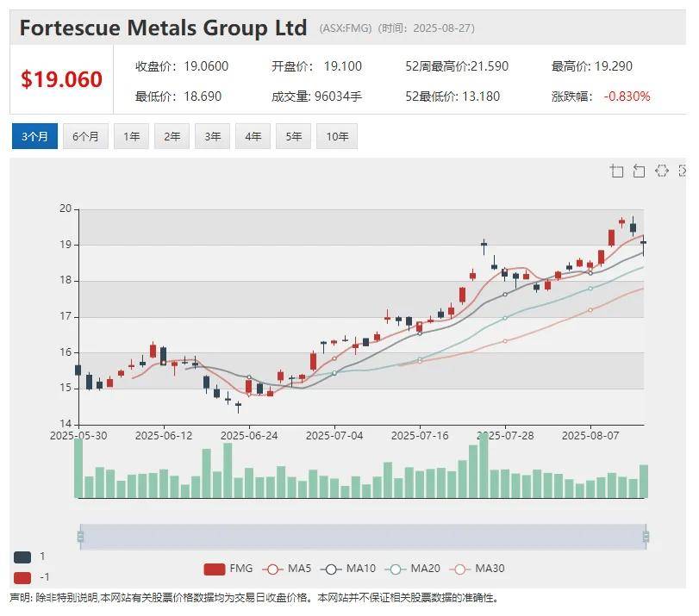Click the currently active 3个月 tab
The height and width of the screenshot is (616, 699).
[x=34, y=135]
